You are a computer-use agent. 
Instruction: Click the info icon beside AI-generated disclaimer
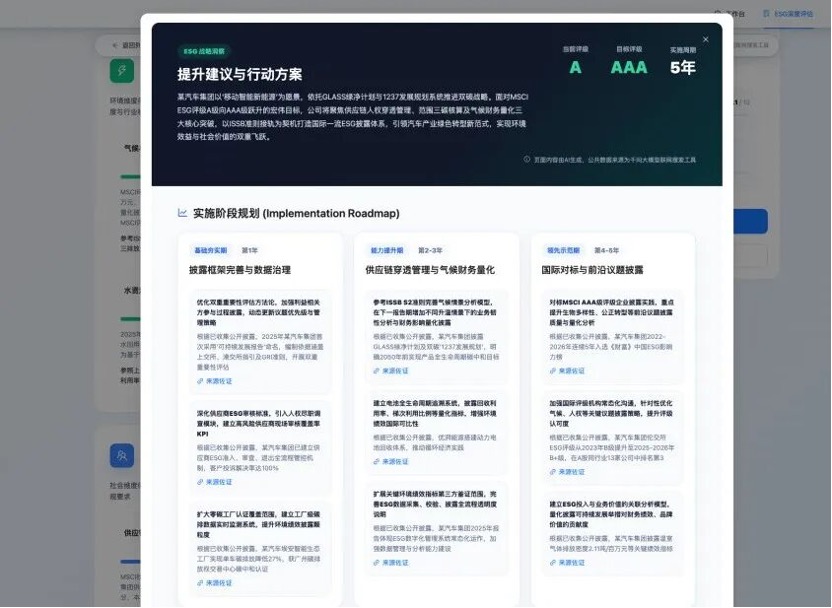pyautogui.click(x=526, y=159)
